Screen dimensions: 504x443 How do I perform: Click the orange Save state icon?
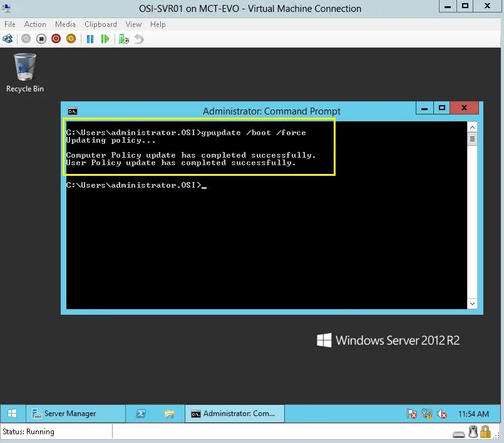(71, 39)
